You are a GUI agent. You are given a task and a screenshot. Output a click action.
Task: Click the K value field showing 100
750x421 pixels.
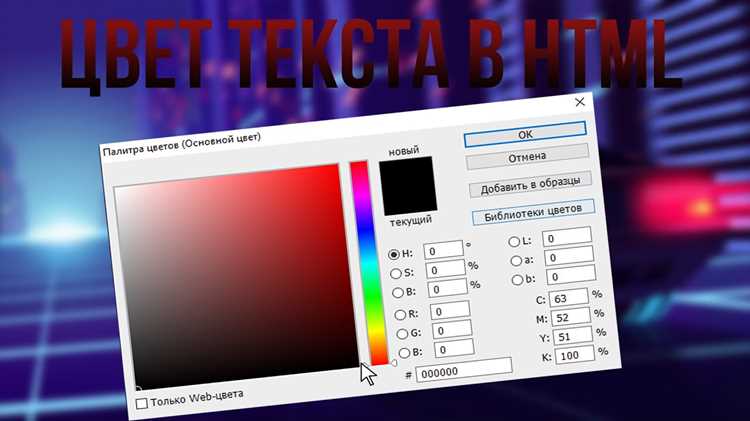pyautogui.click(x=575, y=355)
